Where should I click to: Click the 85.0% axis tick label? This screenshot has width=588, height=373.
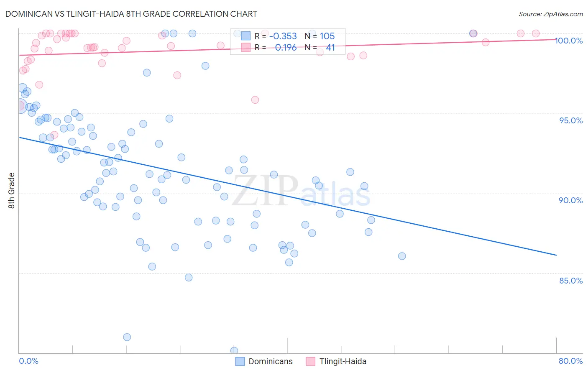pyautogui.click(x=571, y=281)
